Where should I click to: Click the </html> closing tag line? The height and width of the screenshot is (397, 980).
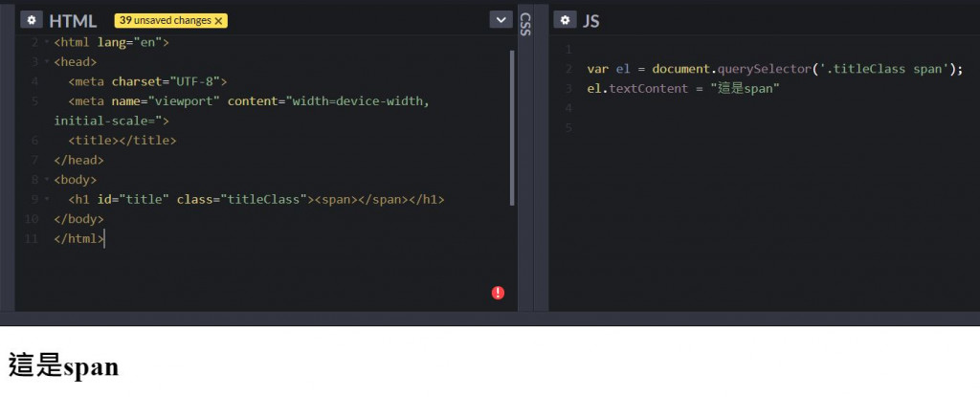point(78,239)
